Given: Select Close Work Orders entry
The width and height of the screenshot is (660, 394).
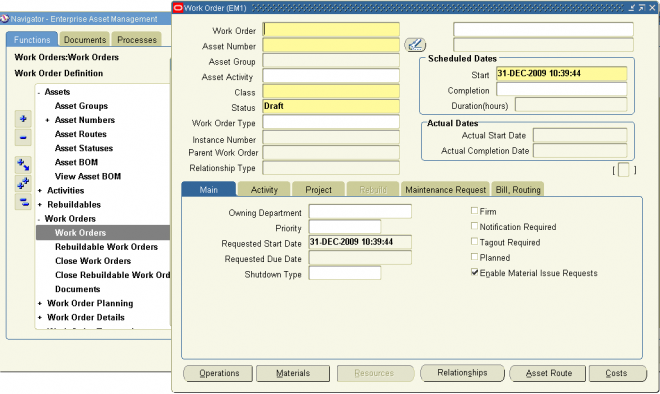Looking at the screenshot, I should (x=93, y=261).
